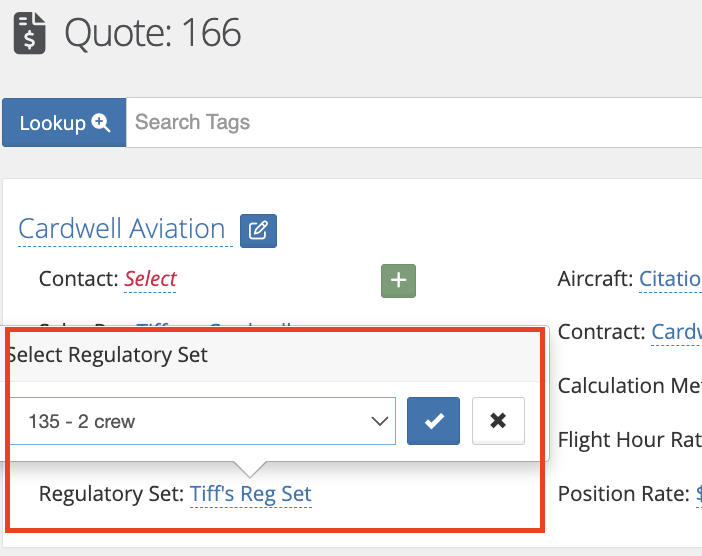702x556 pixels.
Task: Open the 135 - 2 crew dropdown
Action: 201,421
